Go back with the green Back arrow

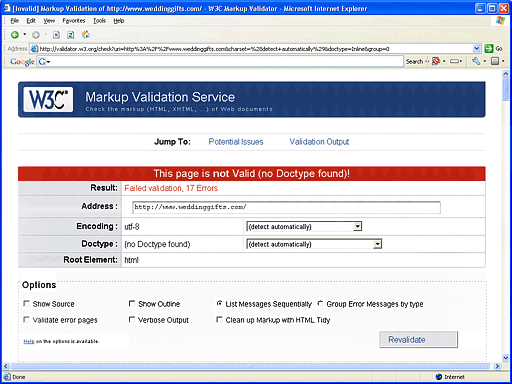click(14, 35)
